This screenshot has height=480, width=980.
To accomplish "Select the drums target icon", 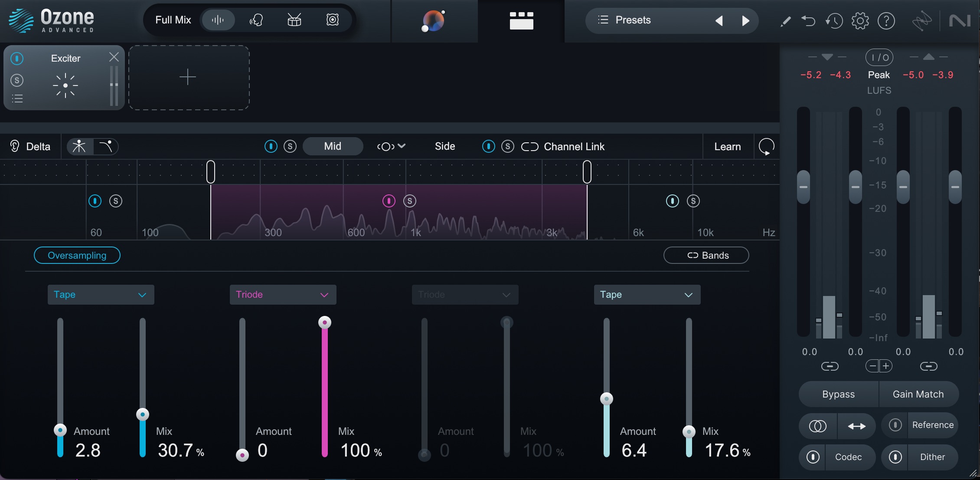I will [294, 20].
